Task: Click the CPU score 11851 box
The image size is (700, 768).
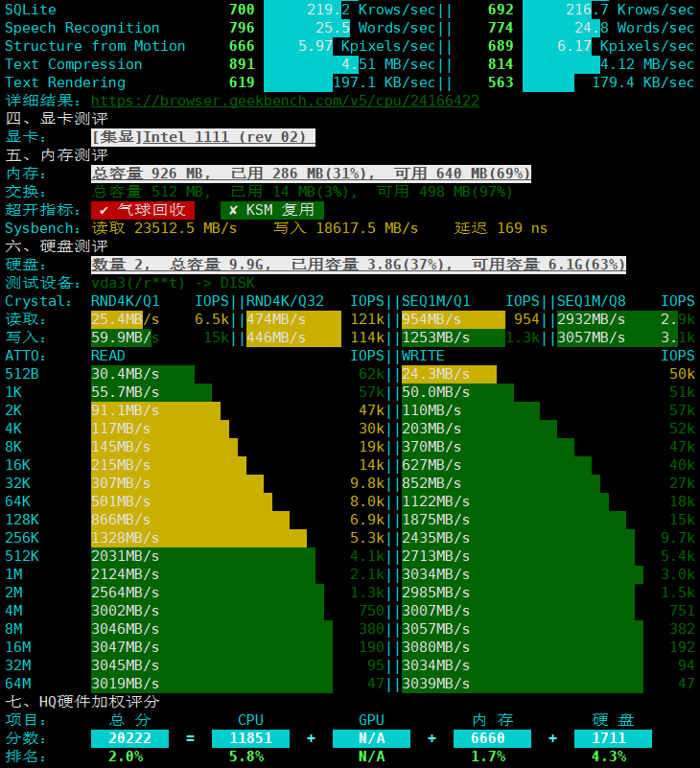Action: pos(250,738)
